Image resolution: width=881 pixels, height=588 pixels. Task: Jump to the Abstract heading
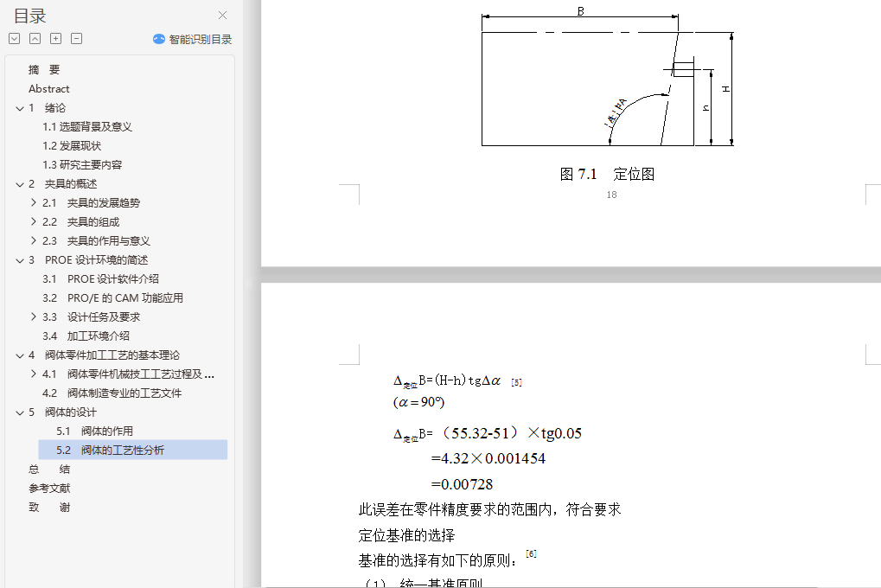tap(49, 89)
